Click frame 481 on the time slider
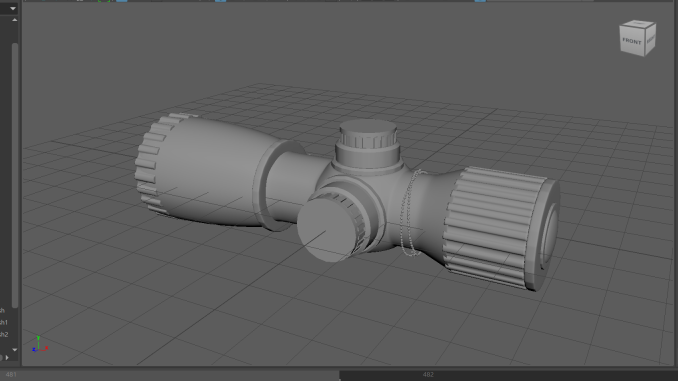This screenshot has height=381, width=678. [x=11, y=375]
